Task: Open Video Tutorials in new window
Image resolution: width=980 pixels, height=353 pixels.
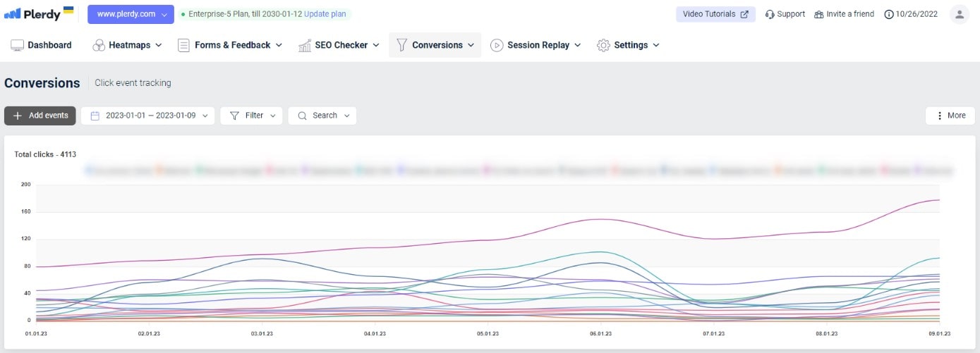Action: pos(715,14)
